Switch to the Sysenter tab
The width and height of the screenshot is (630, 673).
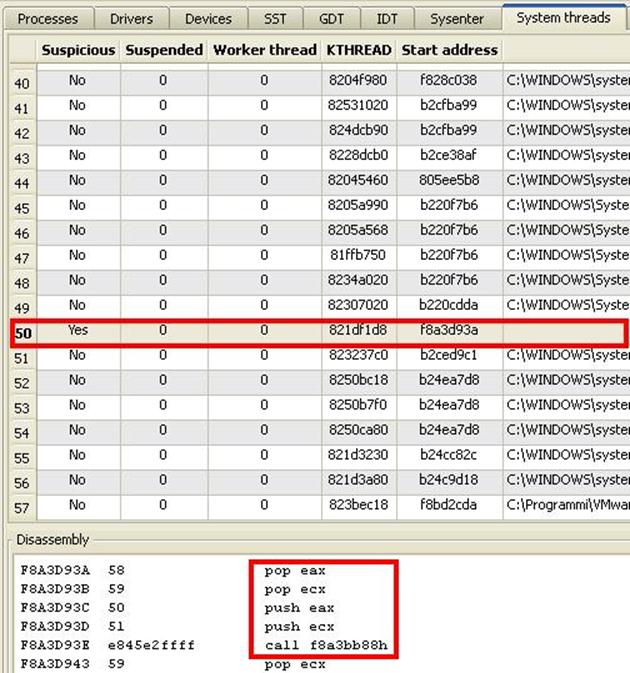coord(457,19)
